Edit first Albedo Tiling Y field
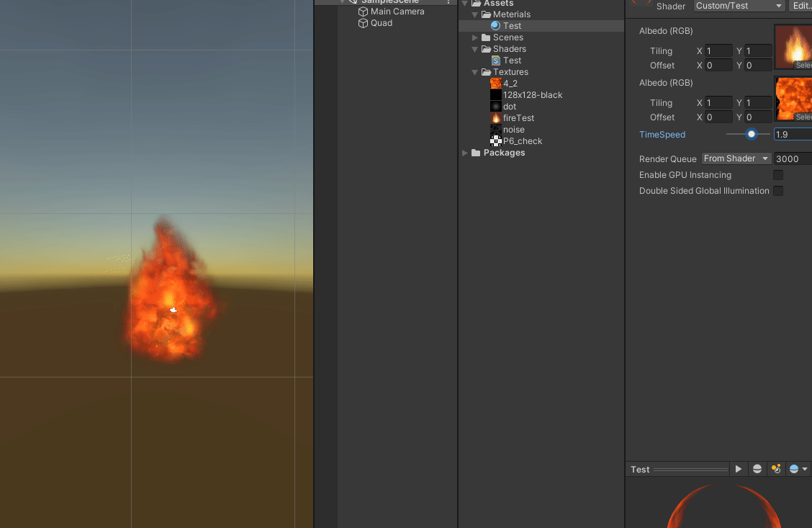The height and width of the screenshot is (528, 812). point(758,50)
